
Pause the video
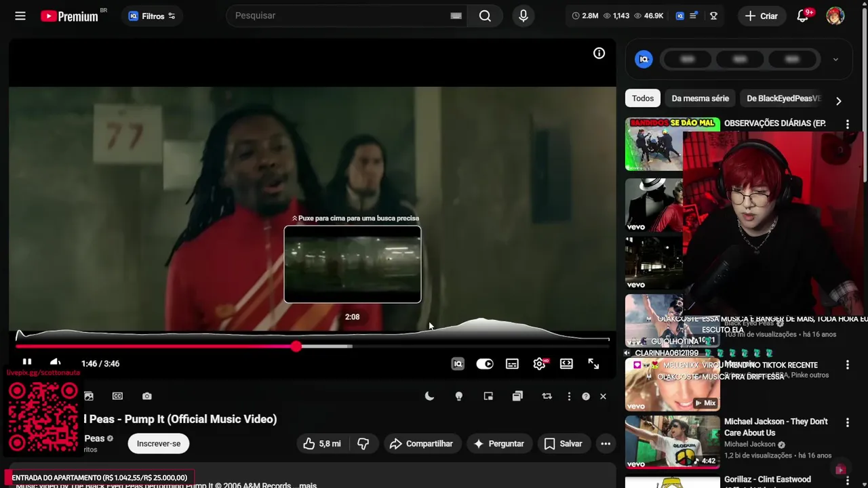coord(26,363)
